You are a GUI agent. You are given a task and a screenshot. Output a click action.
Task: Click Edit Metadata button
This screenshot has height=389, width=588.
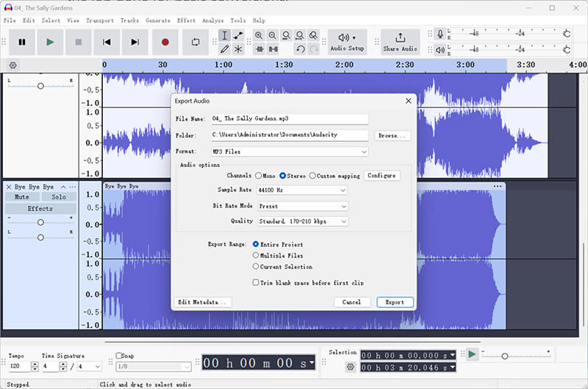203,302
